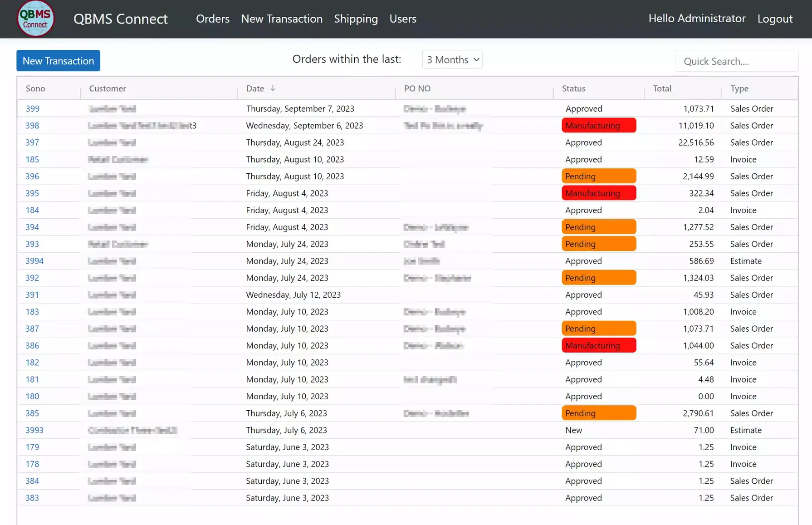This screenshot has height=525, width=812.
Task: Open order number 399
Action: pyautogui.click(x=32, y=108)
